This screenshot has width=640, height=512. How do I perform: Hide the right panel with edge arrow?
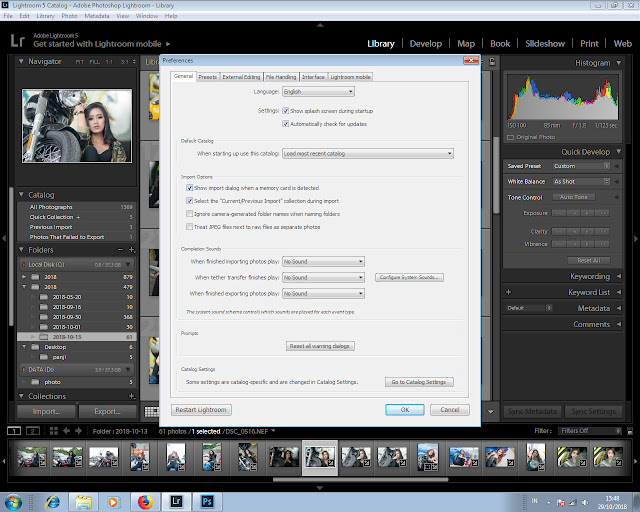coord(636,238)
